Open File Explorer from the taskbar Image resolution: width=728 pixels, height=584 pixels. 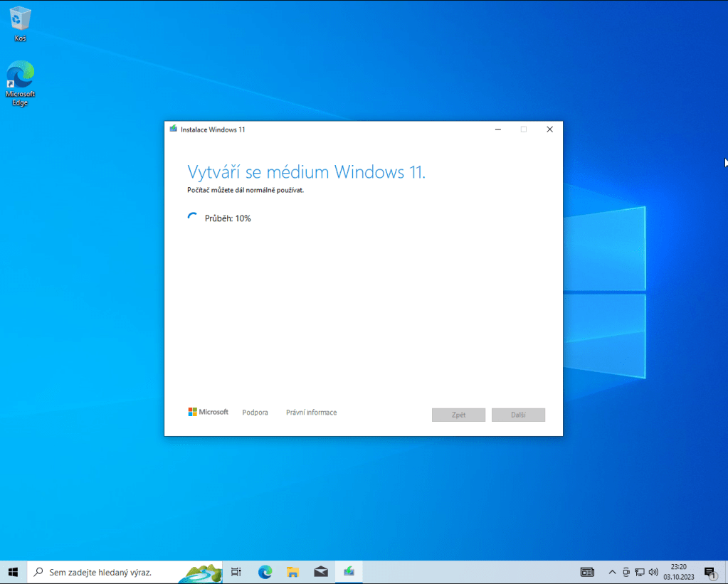pyautogui.click(x=292, y=572)
